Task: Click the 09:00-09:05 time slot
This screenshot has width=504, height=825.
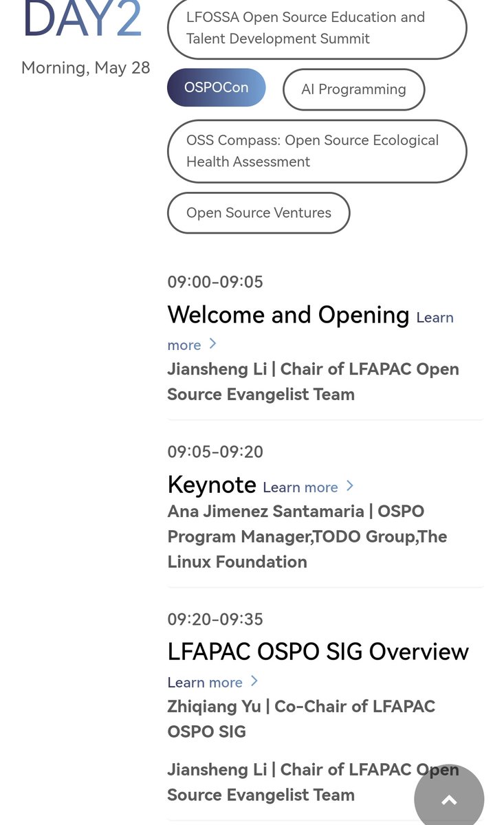Action: click(x=215, y=282)
